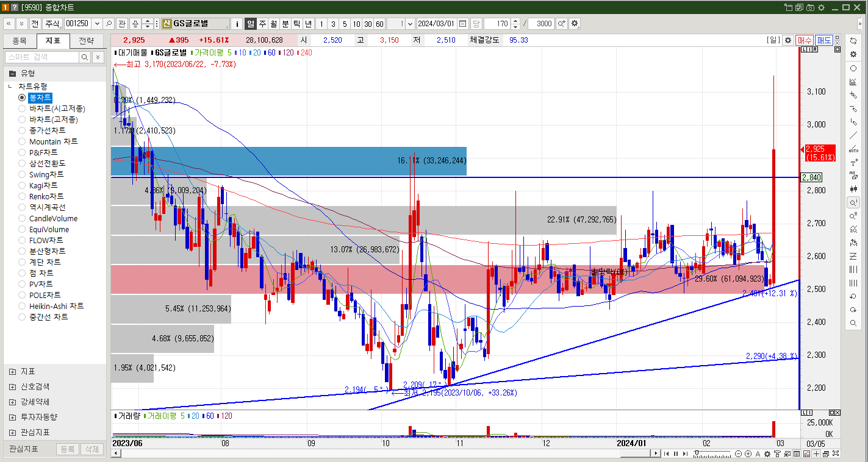Open the stock code 001250 dropdown
This screenshot has width=868, height=462.
pyautogui.click(x=96, y=24)
